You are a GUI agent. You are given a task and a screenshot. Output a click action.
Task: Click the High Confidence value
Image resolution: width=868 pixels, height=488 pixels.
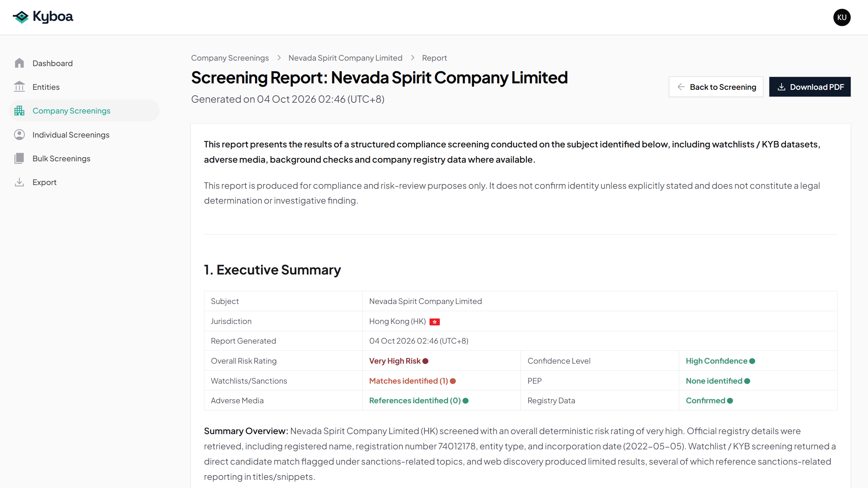click(716, 361)
